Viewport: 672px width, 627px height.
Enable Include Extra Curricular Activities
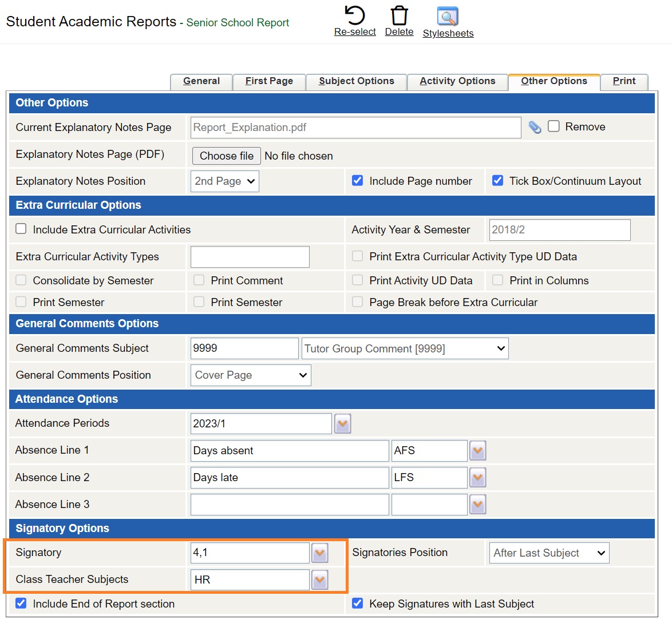[x=21, y=229]
